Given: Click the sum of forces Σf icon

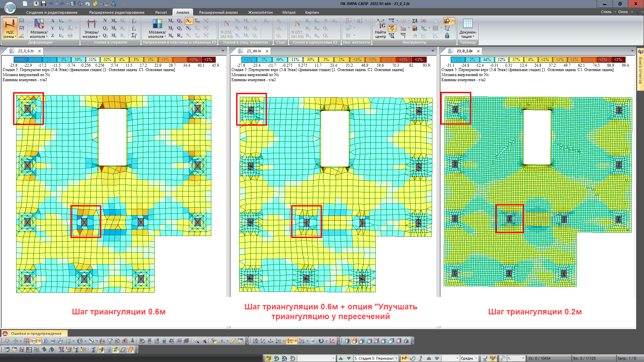Looking at the screenshot, I should pyautogui.click(x=134, y=36).
